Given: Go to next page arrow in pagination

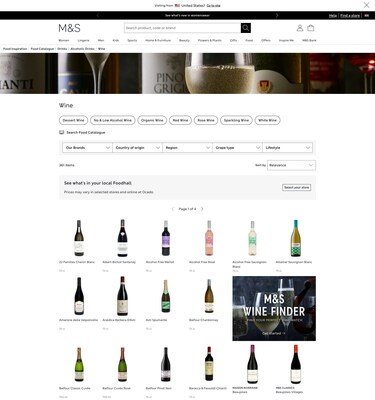Looking at the screenshot, I should tap(202, 209).
